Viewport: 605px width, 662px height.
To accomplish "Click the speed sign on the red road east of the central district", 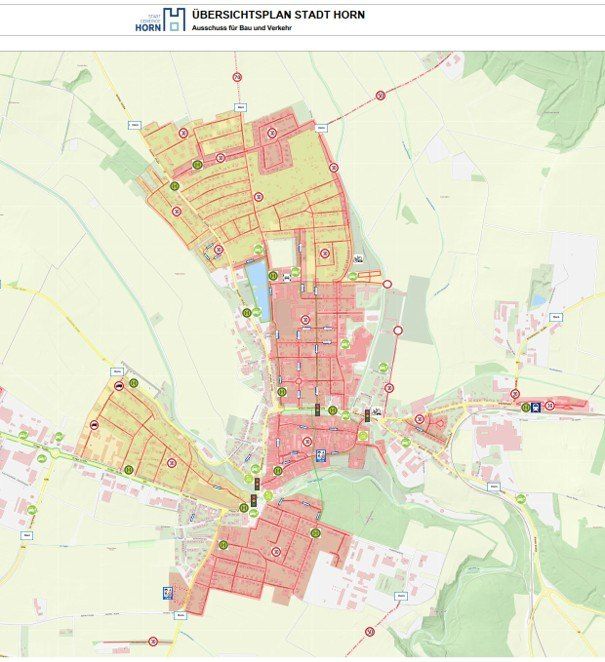I will click(389, 388).
